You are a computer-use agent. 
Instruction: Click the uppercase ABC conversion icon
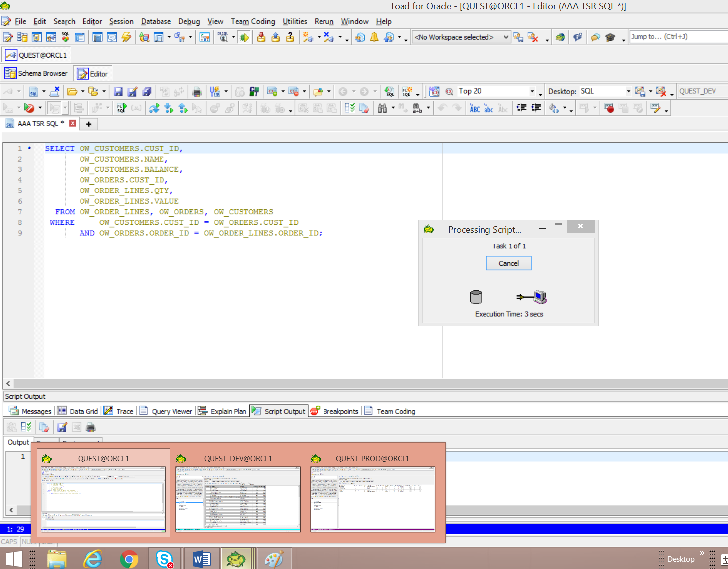[x=475, y=108]
